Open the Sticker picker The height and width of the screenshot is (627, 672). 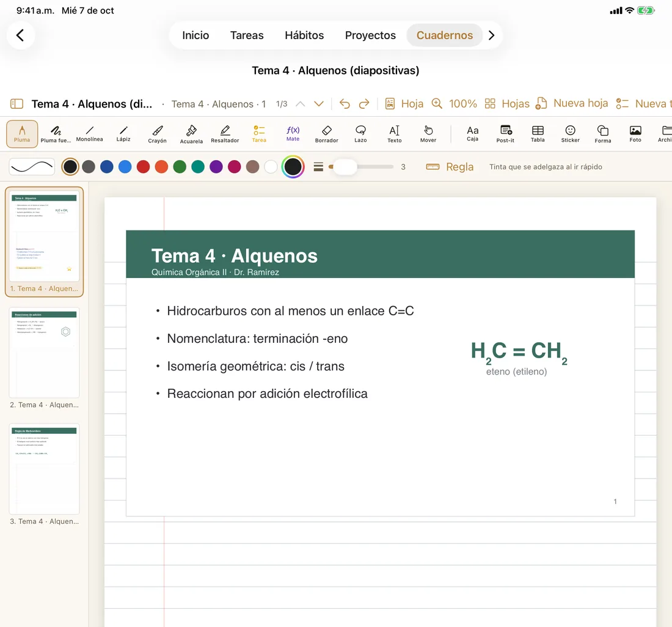571,134
